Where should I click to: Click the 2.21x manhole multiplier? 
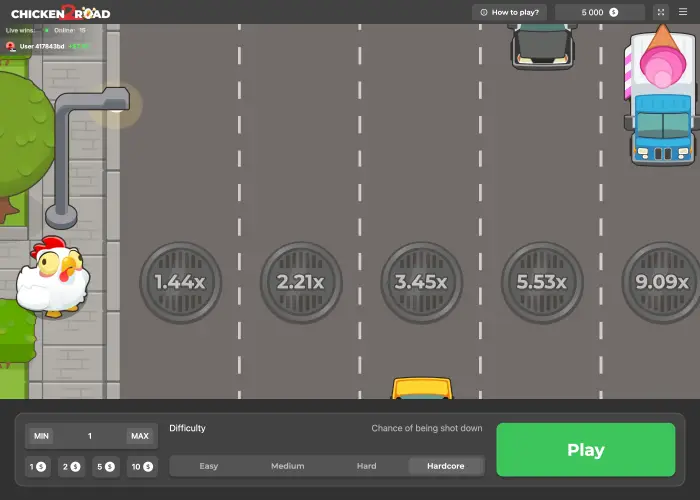pyautogui.click(x=301, y=282)
